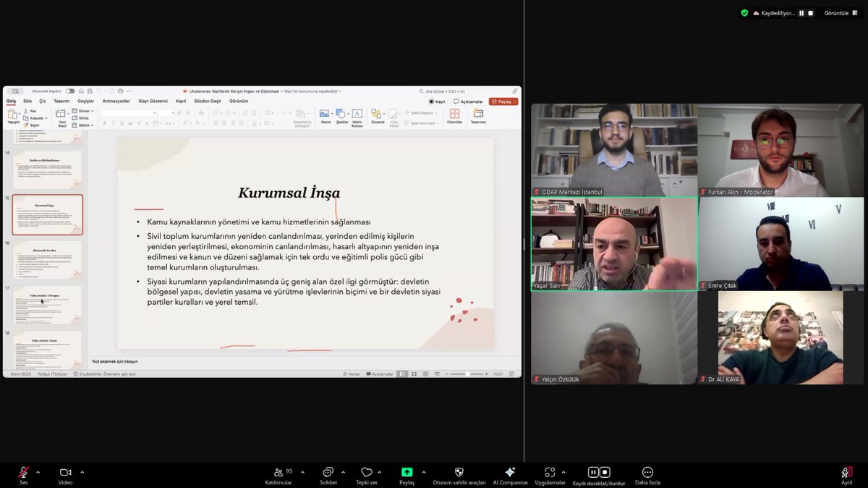Stop the recording in the top indicator
Viewport: 868px width, 488px height.
(811, 13)
